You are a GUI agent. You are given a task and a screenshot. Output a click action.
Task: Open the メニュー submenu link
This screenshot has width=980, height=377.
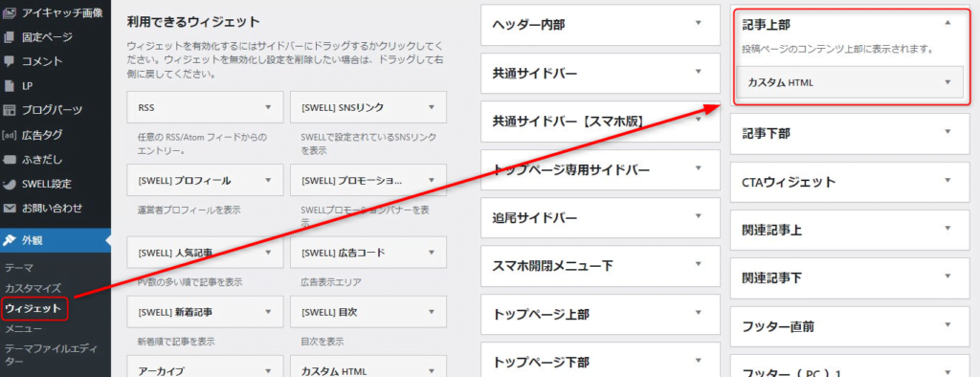(23, 329)
